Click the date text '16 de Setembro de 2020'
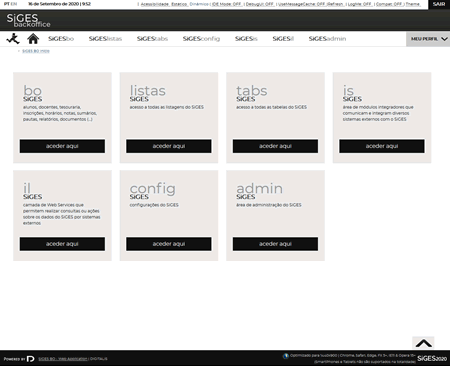Screen dimensions: 450x366 click(53, 4)
